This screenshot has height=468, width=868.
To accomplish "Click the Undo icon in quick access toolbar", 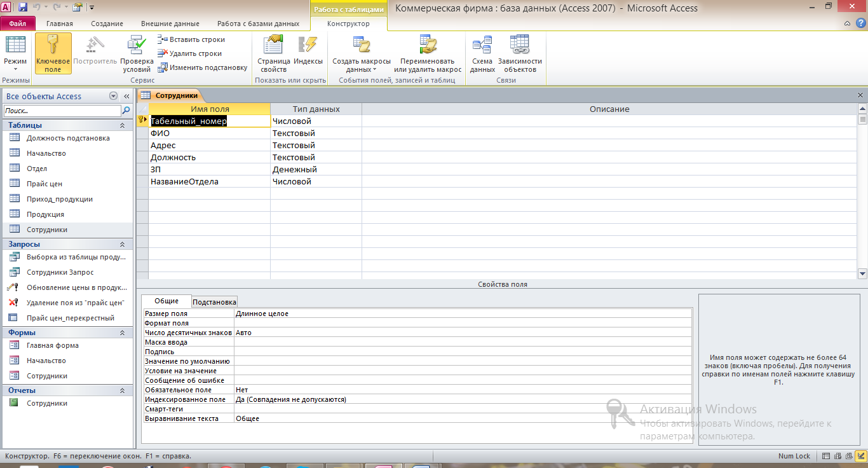I will coord(37,8).
